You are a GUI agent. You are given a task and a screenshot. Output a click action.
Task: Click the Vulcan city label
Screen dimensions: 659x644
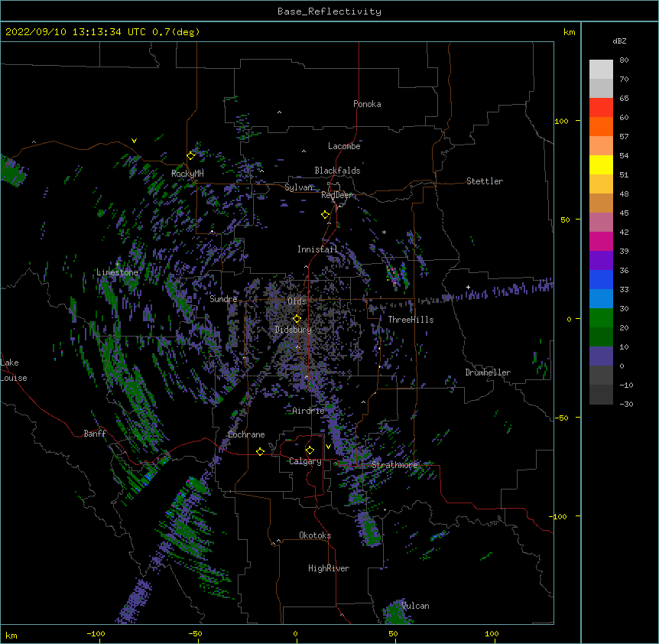415,606
